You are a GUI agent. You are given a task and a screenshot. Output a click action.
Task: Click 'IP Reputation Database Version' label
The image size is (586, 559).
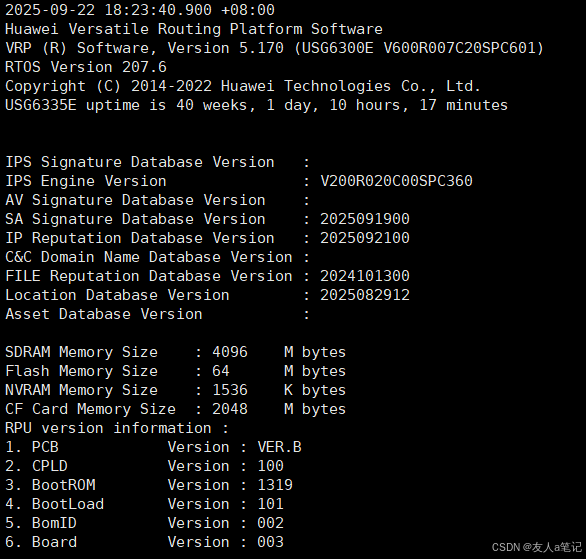pyautogui.click(x=140, y=238)
